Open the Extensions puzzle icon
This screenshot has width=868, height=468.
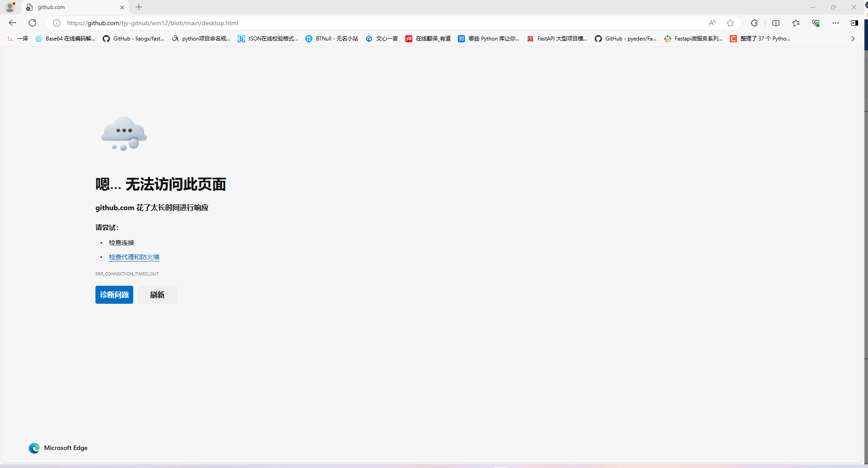coord(754,23)
